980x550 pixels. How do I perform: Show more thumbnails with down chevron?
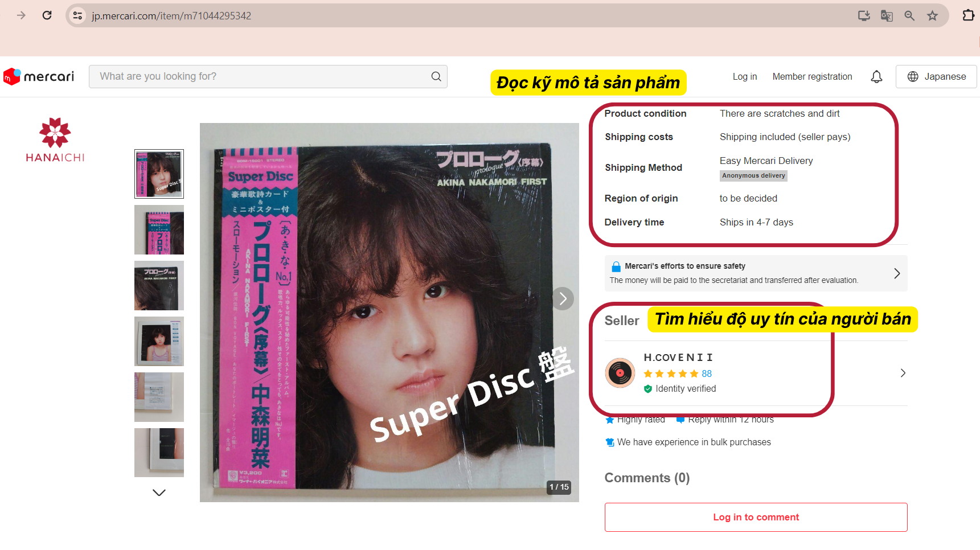pyautogui.click(x=159, y=492)
